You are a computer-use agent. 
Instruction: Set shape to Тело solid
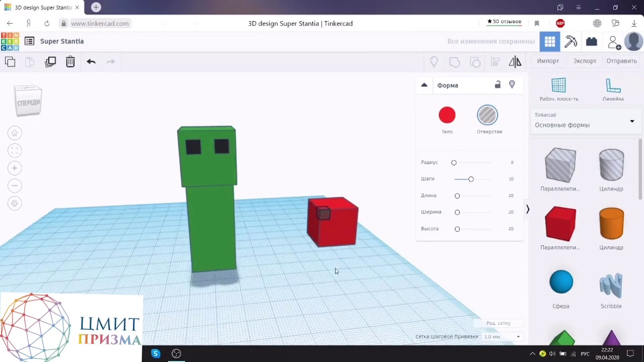pos(447,115)
